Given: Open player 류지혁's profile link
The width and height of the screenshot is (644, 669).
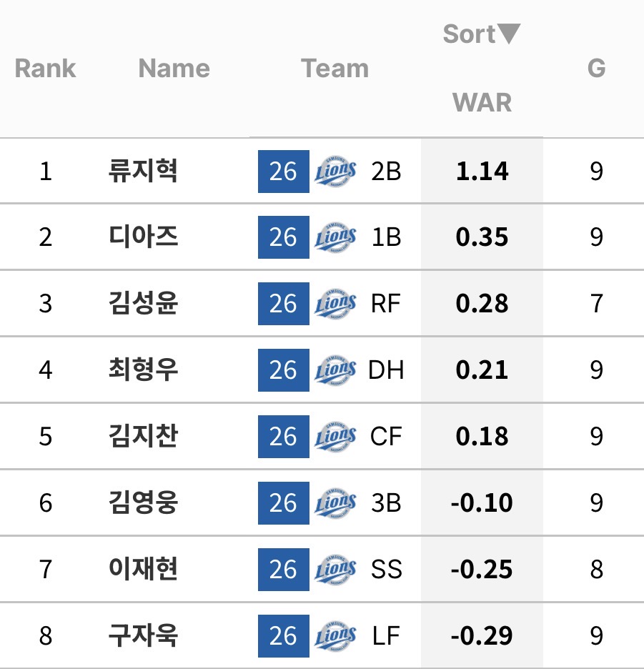Looking at the screenshot, I should point(142,172).
